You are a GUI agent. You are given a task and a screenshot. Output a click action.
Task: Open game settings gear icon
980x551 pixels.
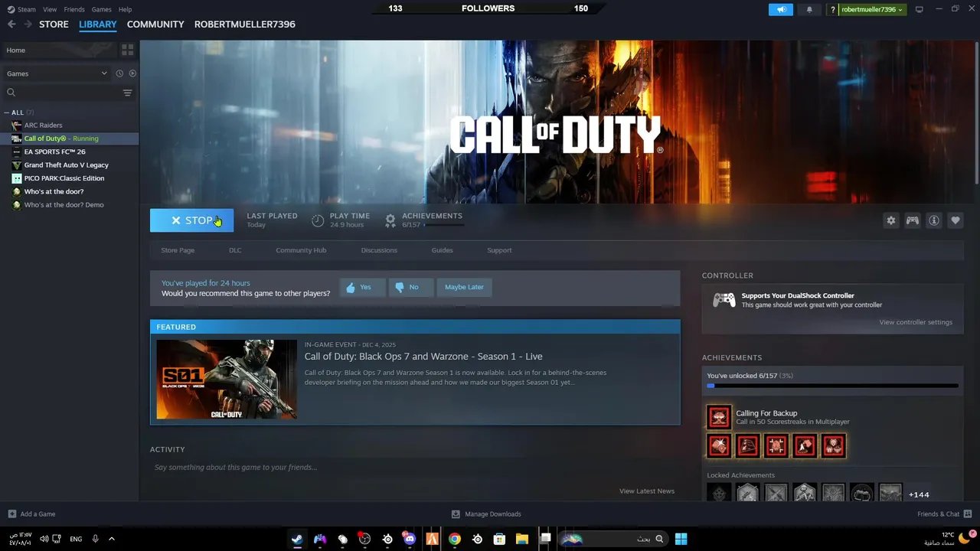click(x=891, y=220)
